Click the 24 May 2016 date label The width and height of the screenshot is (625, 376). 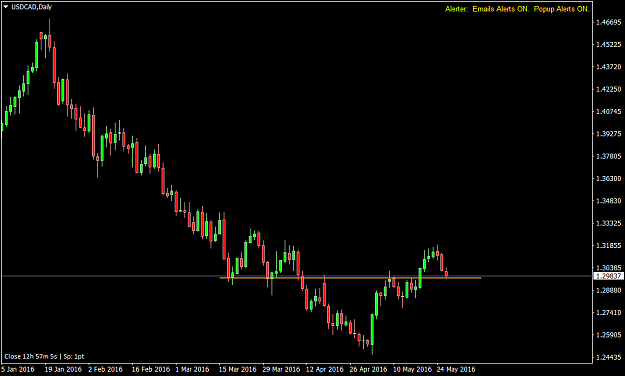(456, 369)
